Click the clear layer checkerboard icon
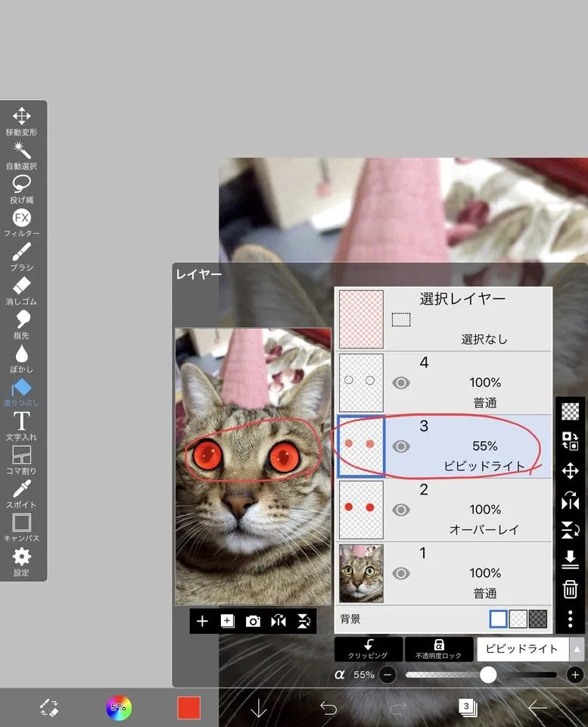This screenshot has width=588, height=727. (x=570, y=411)
